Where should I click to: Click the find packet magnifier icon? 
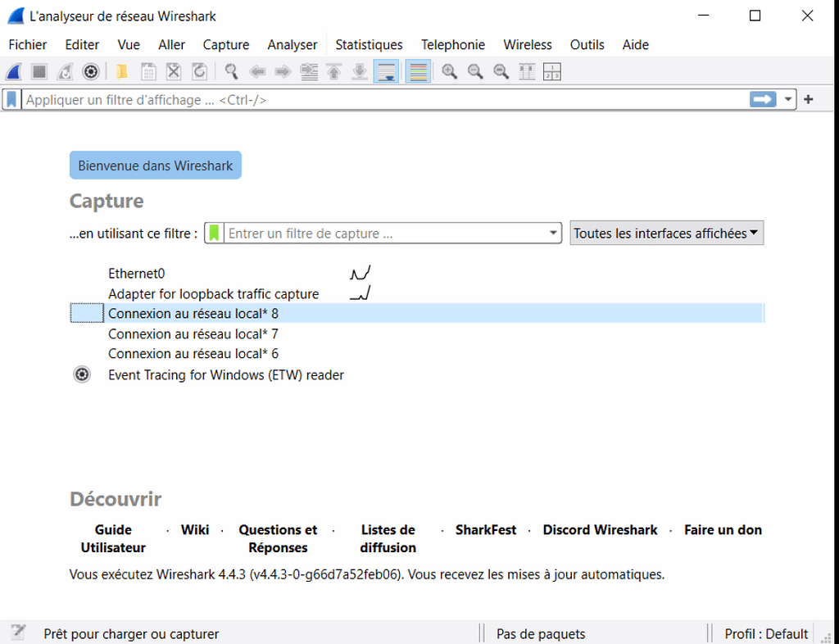[232, 72]
